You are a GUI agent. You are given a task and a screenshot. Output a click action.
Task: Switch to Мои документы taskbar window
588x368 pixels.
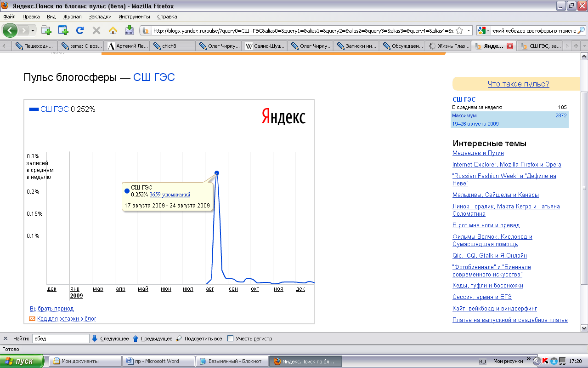[85, 361]
